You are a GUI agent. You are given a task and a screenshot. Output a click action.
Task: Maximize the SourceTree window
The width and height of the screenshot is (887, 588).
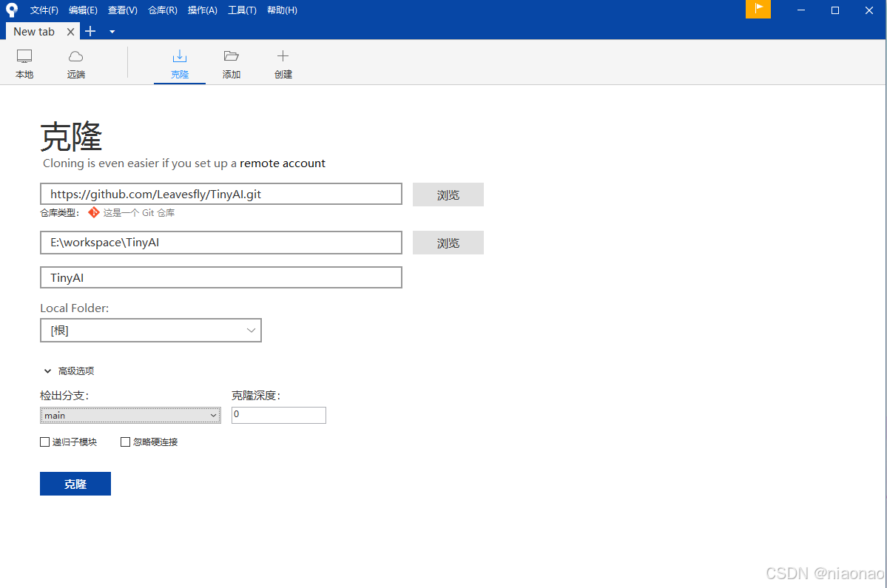[x=835, y=10]
